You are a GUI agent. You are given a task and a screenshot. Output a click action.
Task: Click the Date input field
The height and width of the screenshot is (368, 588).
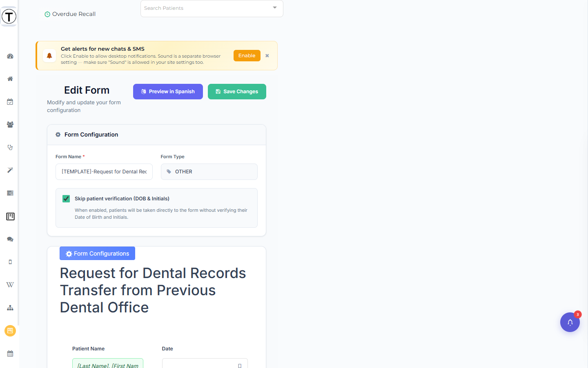pos(205,363)
